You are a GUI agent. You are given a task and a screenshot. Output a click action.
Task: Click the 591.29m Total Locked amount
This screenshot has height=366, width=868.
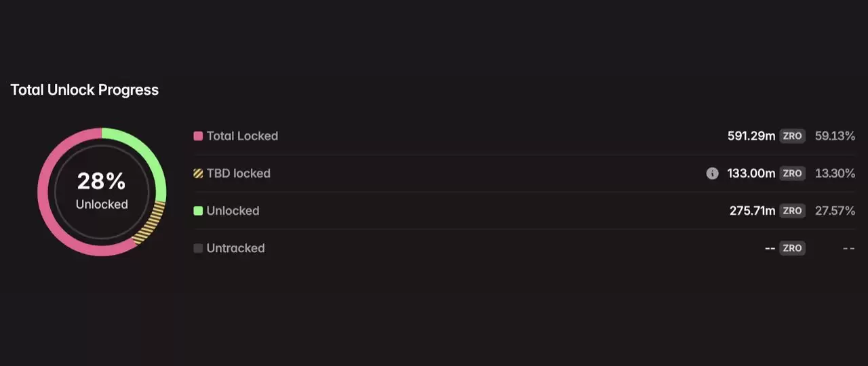coord(751,136)
